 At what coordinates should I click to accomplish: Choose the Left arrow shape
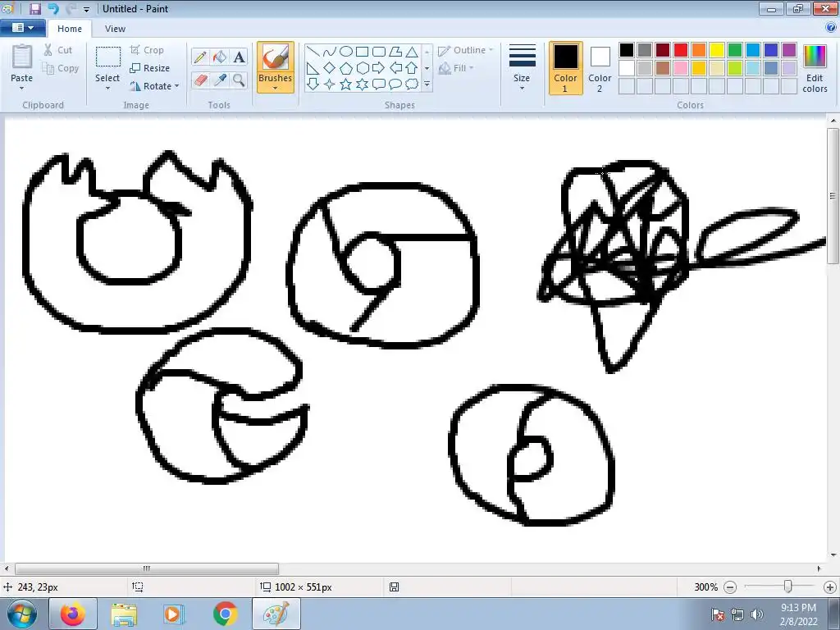(395, 68)
